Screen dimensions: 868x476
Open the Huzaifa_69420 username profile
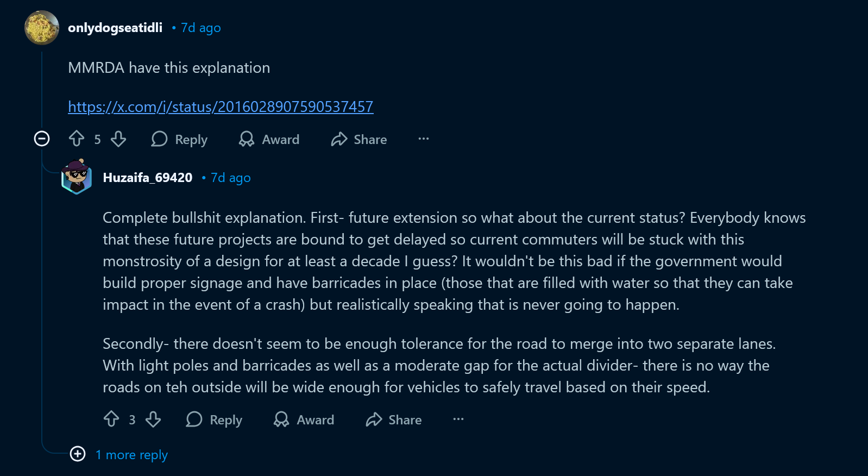tap(148, 178)
